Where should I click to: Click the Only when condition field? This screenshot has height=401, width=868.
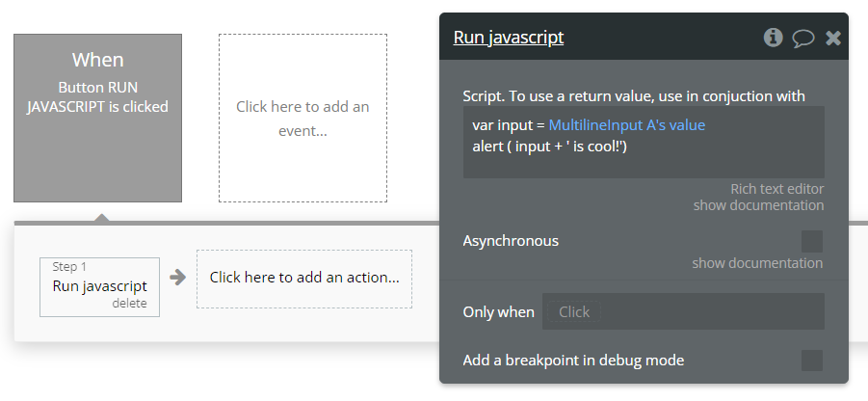coord(683,311)
